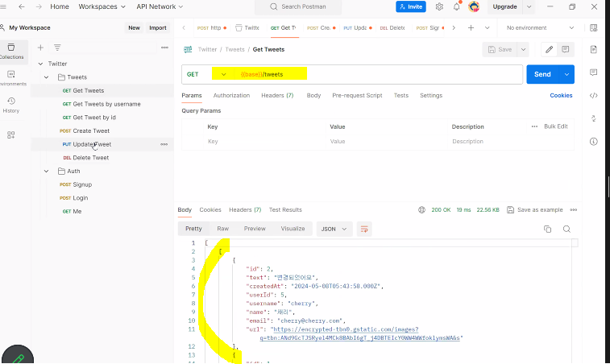The width and height of the screenshot is (610, 364).
Task: Switch response view to Visualize
Action: pyautogui.click(x=293, y=229)
